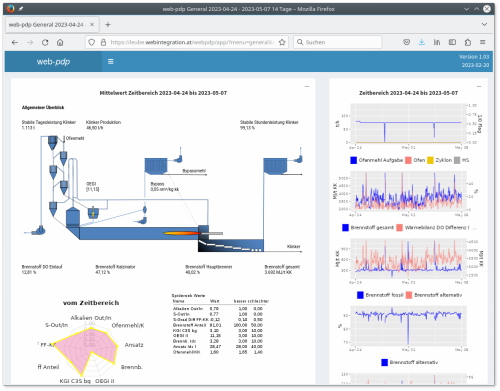Open the Firefox application menu
This screenshot has width=500, height=391.
click(482, 42)
